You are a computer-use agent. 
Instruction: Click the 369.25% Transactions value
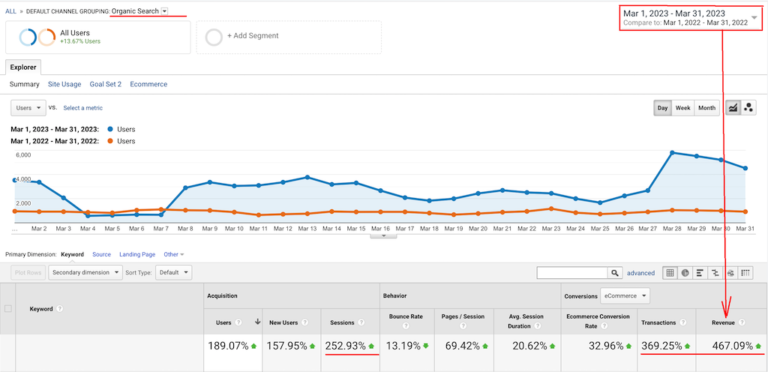[661, 346]
